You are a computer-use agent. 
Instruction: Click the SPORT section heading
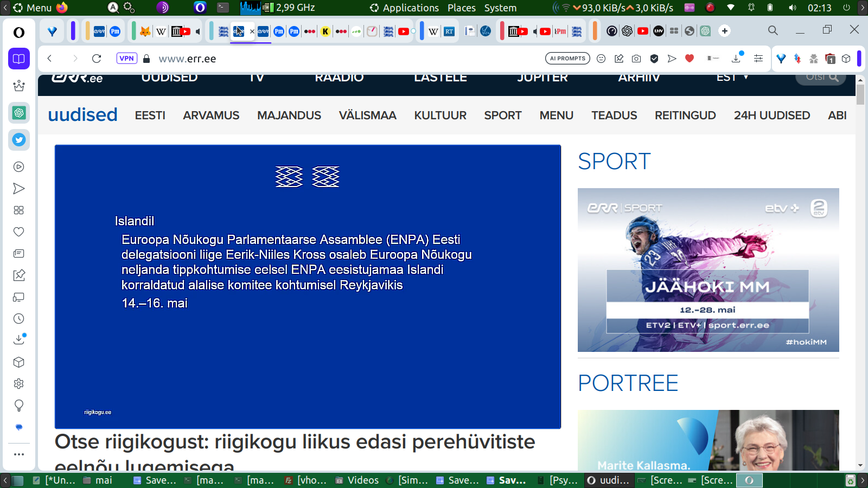(x=614, y=162)
